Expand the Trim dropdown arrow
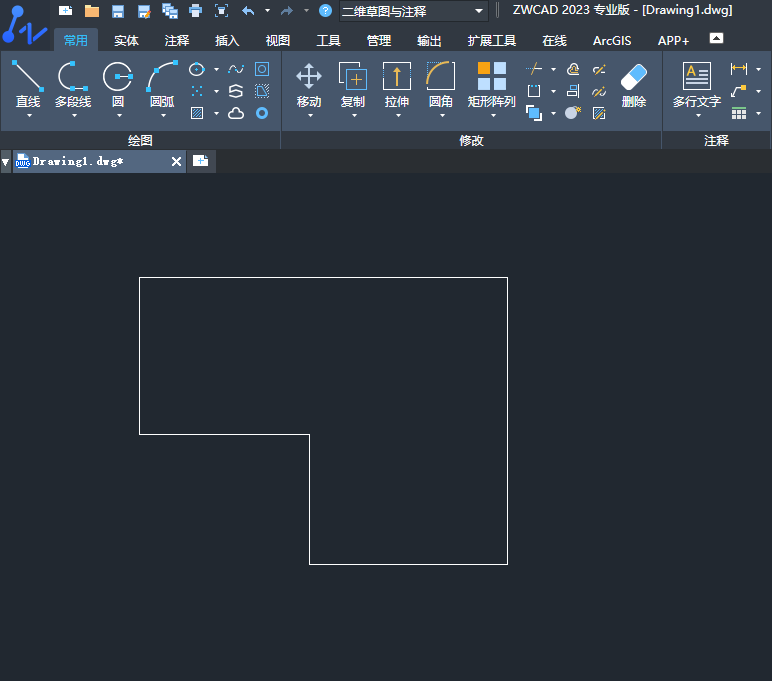The width and height of the screenshot is (772, 681). click(553, 69)
